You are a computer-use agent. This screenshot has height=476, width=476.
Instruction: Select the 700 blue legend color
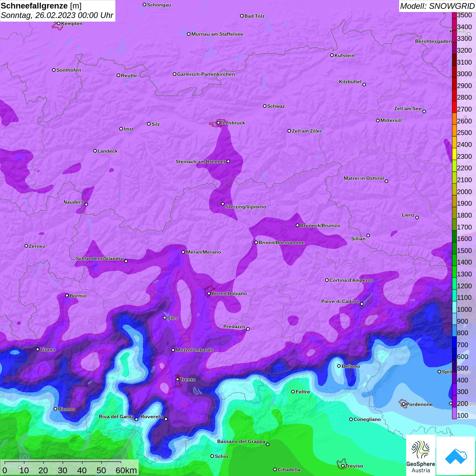point(454,342)
